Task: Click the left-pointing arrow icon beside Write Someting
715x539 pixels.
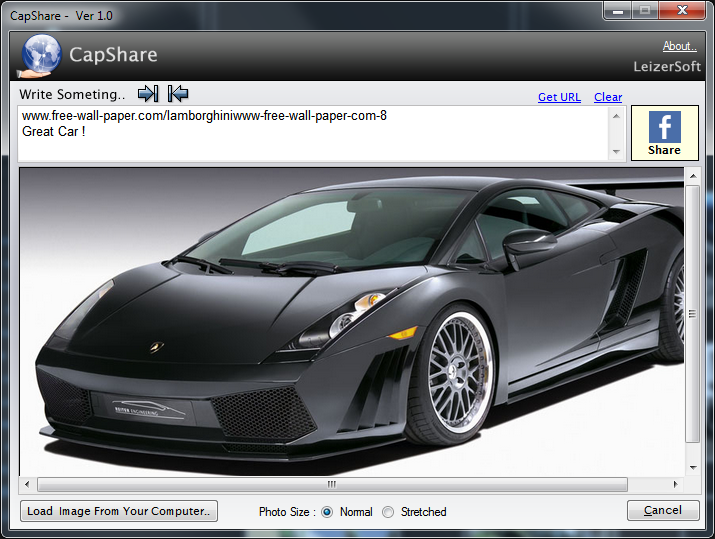Action: pos(178,93)
